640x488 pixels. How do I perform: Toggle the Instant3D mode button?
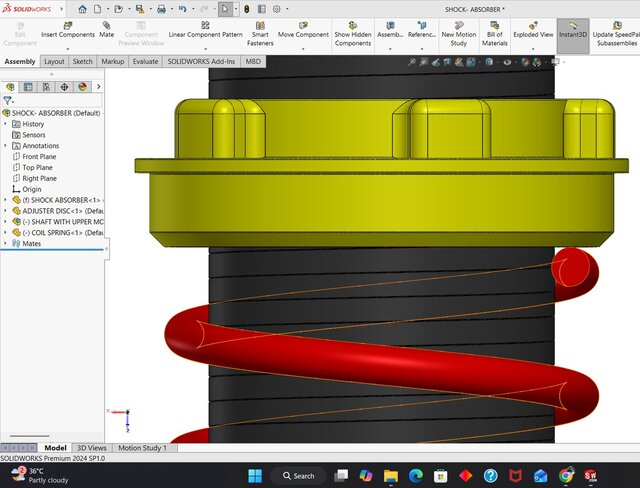point(573,36)
